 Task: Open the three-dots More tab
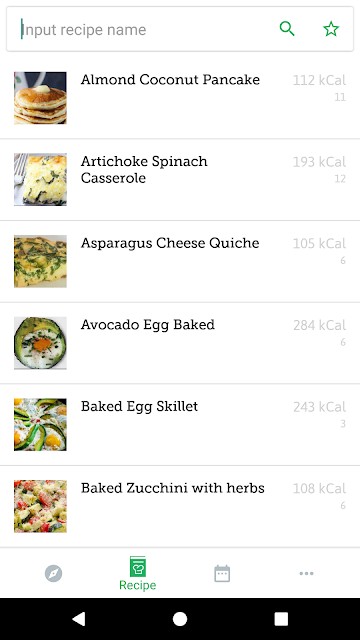tap(306, 573)
